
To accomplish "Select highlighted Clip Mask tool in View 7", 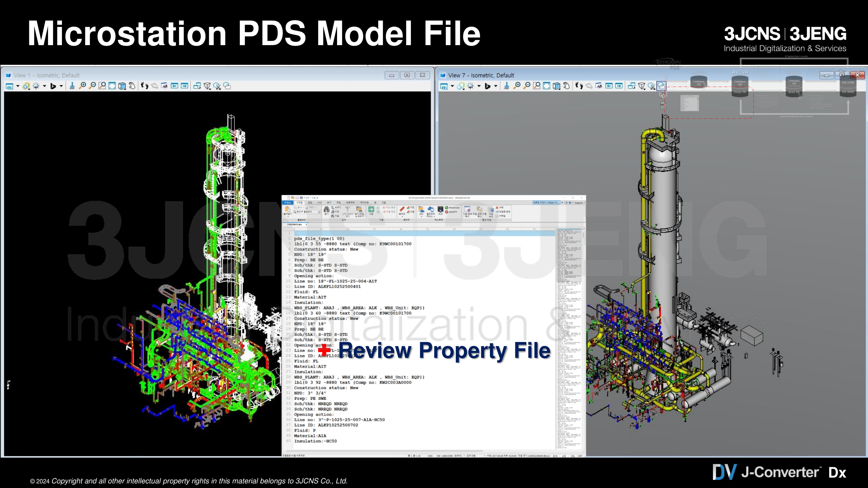I will tap(662, 86).
